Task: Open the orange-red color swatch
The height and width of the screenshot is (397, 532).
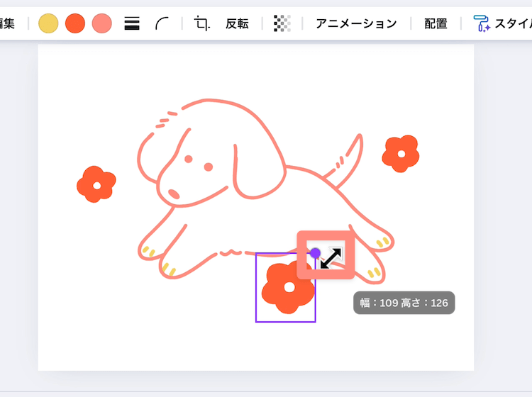Action: pos(75,23)
